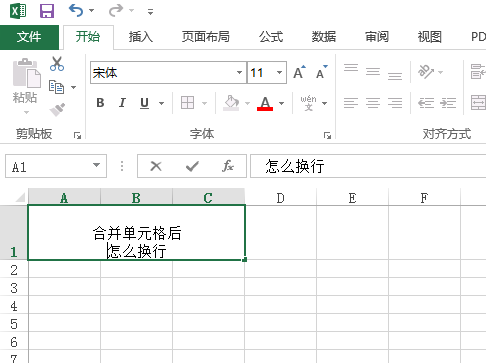The image size is (486, 363).
Task: Expand the font name dropdown list
Action: tap(239, 72)
